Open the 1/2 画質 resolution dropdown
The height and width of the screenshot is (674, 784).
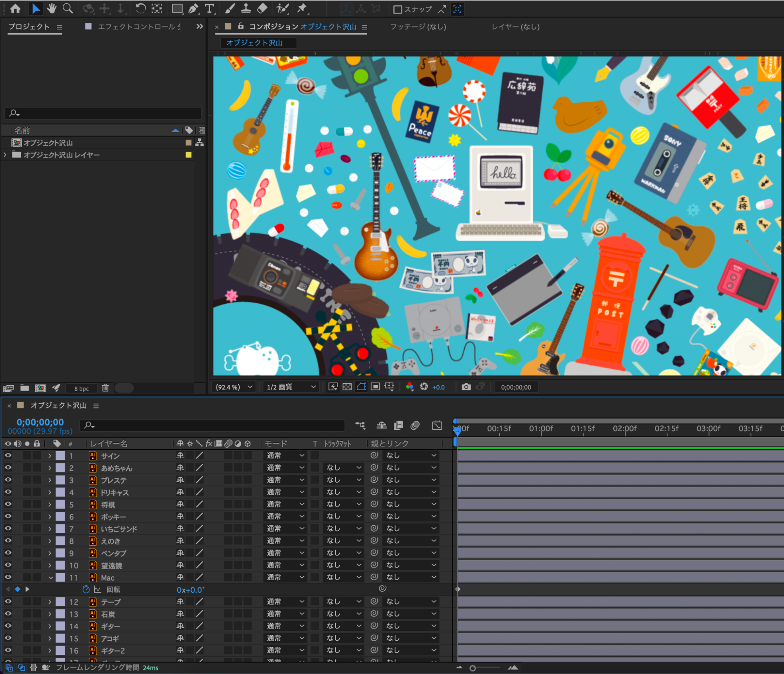coord(291,387)
